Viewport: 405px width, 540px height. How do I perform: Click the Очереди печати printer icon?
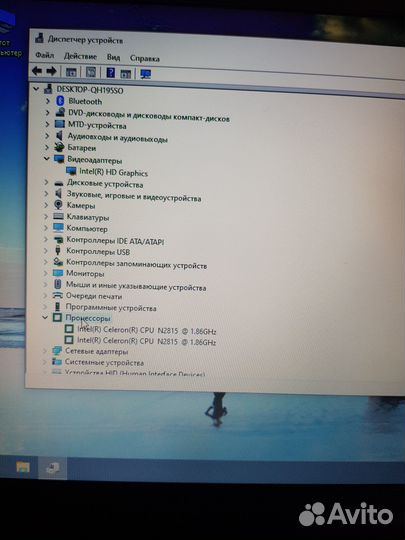click(x=58, y=295)
